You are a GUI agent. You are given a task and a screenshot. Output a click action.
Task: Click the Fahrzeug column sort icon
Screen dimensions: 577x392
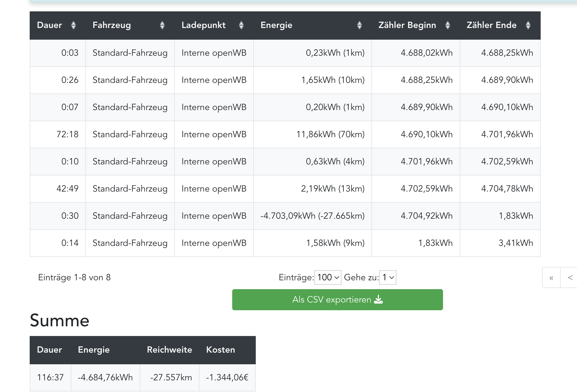(x=162, y=25)
